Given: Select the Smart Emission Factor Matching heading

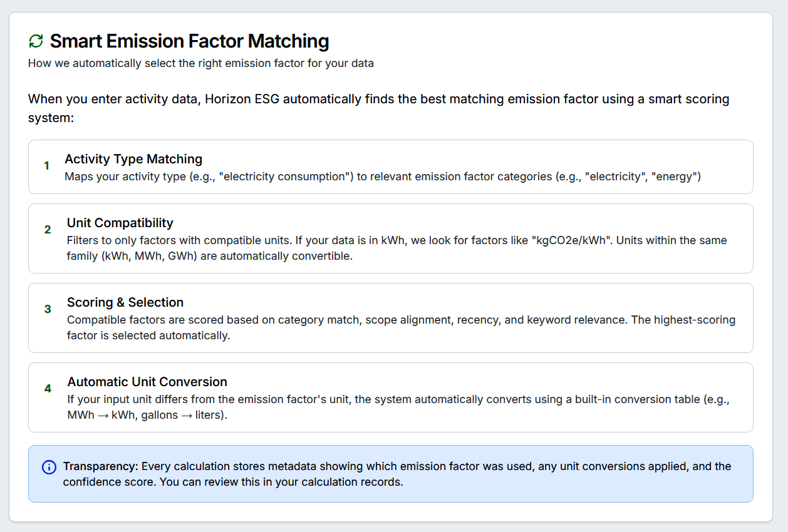Looking at the screenshot, I should click(189, 41).
